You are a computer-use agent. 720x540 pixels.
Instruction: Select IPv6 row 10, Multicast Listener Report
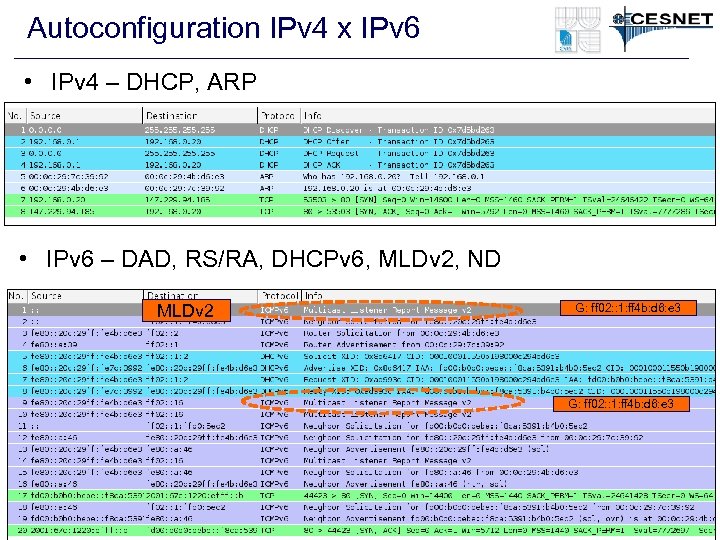tap(361, 414)
